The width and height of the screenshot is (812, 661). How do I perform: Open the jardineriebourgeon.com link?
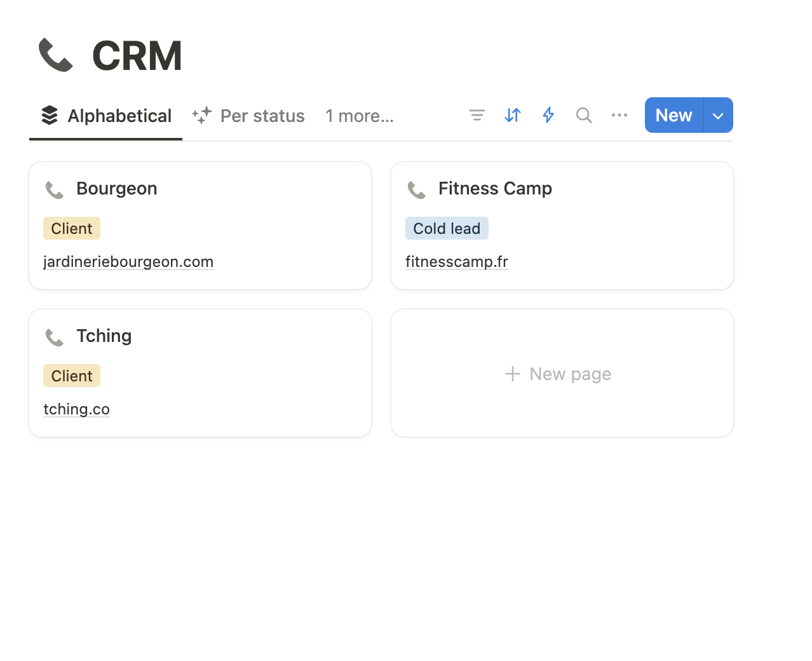pyautogui.click(x=128, y=262)
